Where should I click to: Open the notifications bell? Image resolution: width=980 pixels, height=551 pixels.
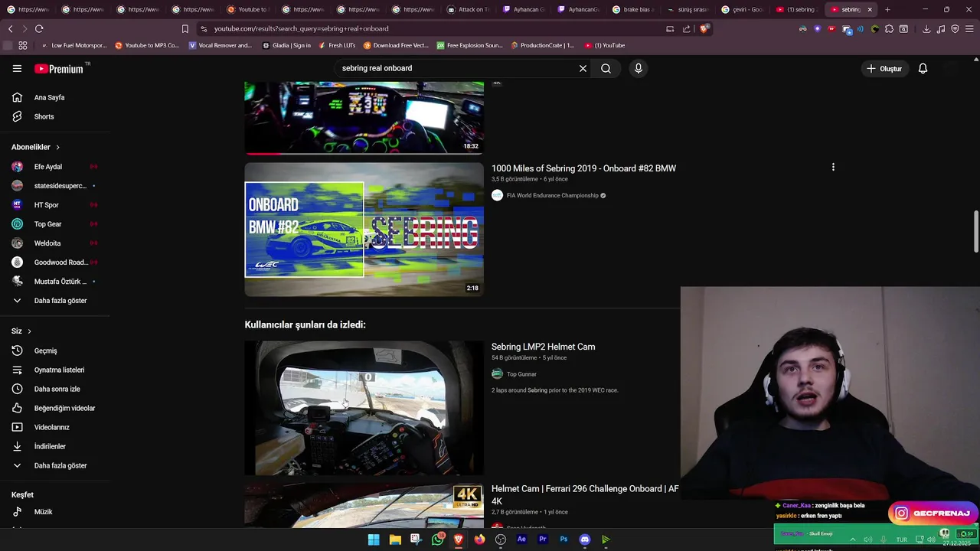(923, 68)
